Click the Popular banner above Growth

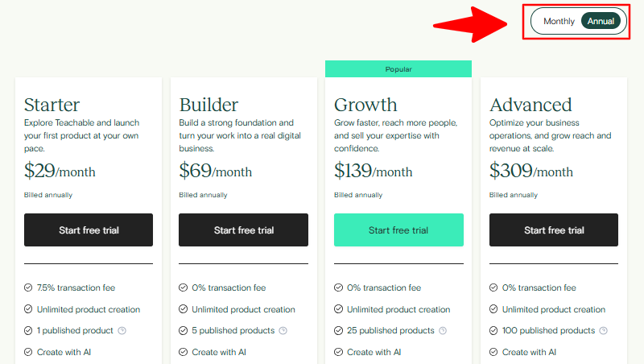398,69
